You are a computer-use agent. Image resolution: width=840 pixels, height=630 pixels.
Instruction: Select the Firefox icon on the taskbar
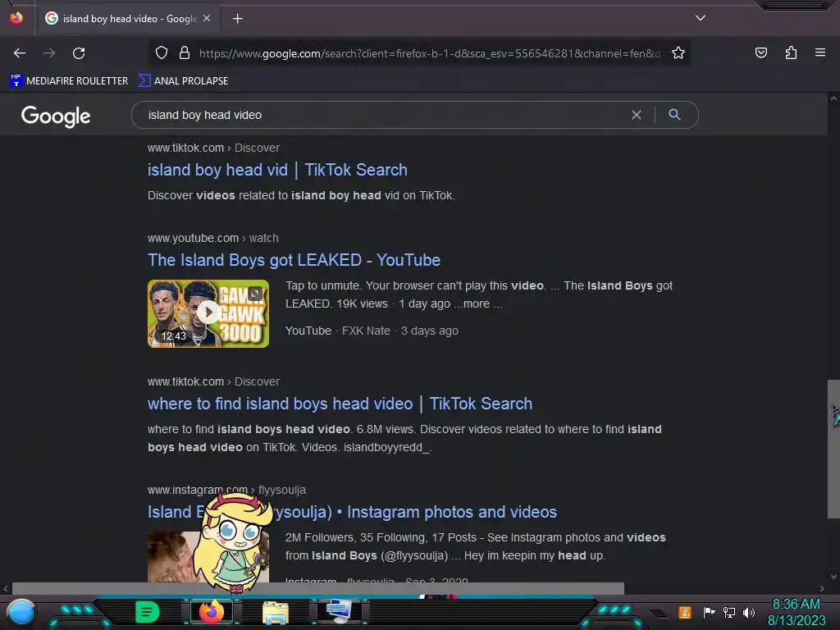click(211, 612)
